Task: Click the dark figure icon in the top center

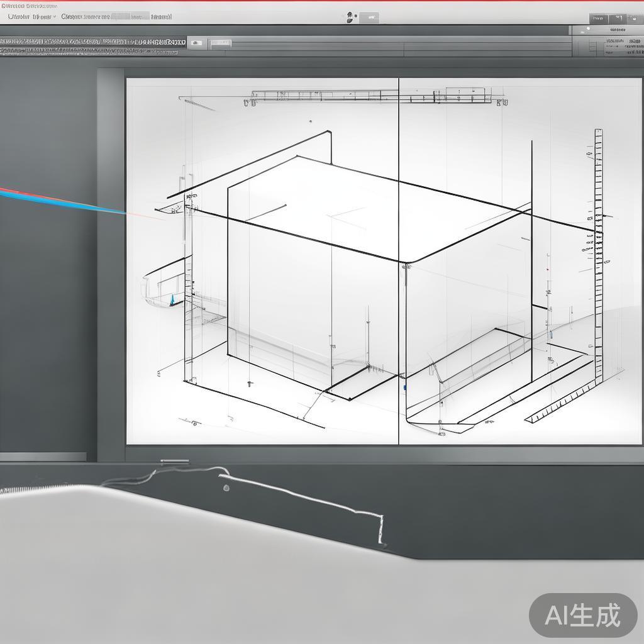Action: point(350,17)
